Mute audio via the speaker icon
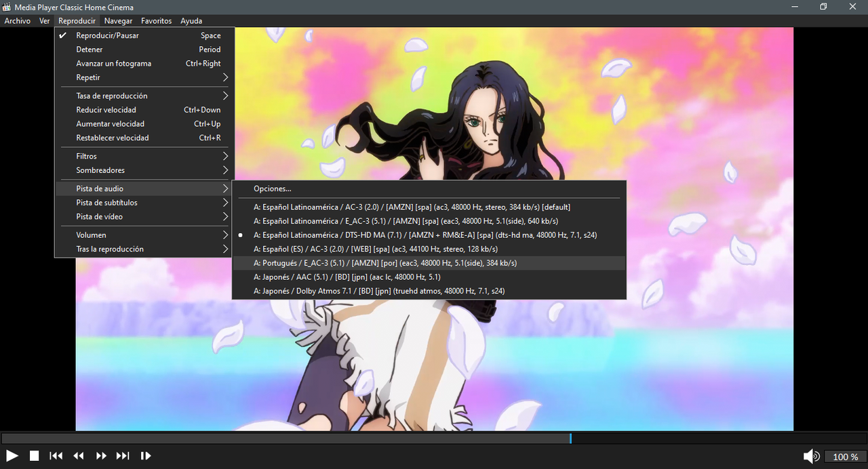Image resolution: width=868 pixels, height=469 pixels. (x=811, y=456)
